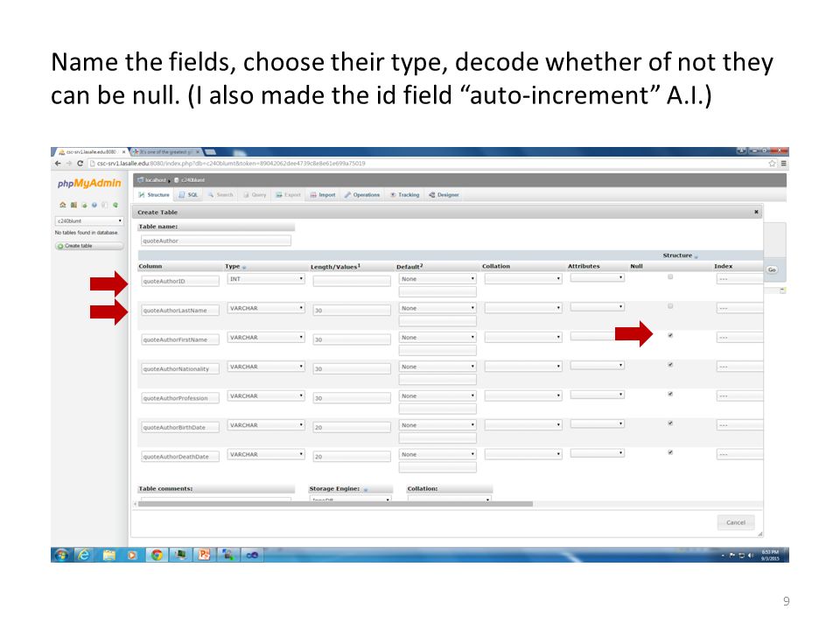
Task: Switch to Chrome in the taskbar
Action: (157, 555)
